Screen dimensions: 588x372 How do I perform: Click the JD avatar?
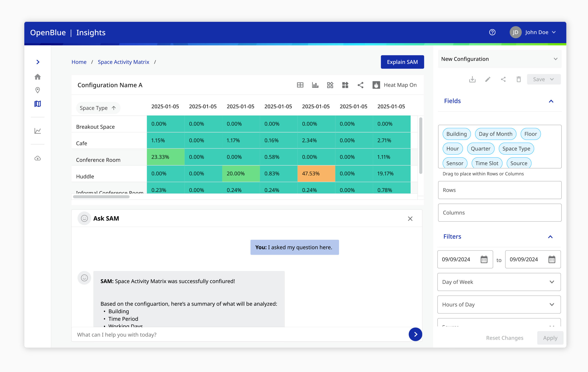(x=515, y=32)
